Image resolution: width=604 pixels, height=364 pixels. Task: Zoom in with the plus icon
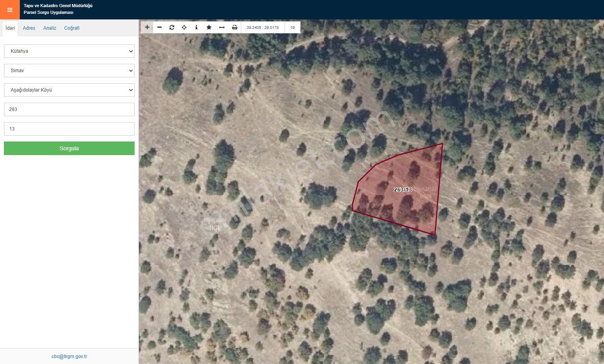pos(147,27)
